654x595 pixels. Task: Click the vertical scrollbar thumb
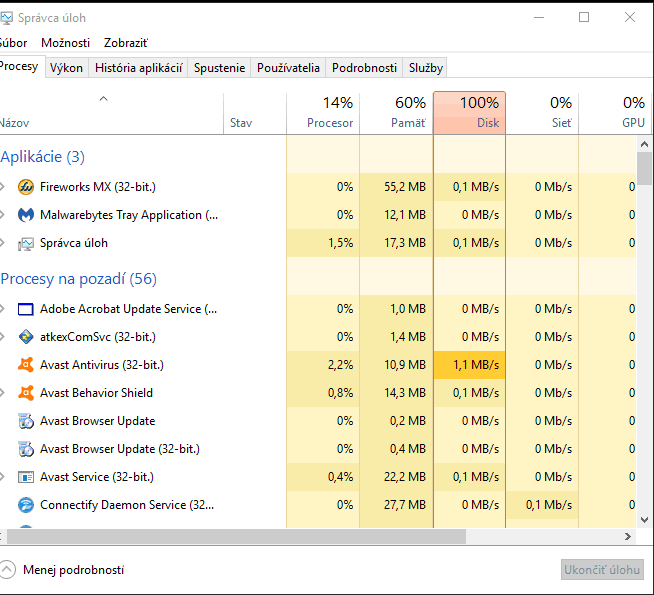pos(644,168)
